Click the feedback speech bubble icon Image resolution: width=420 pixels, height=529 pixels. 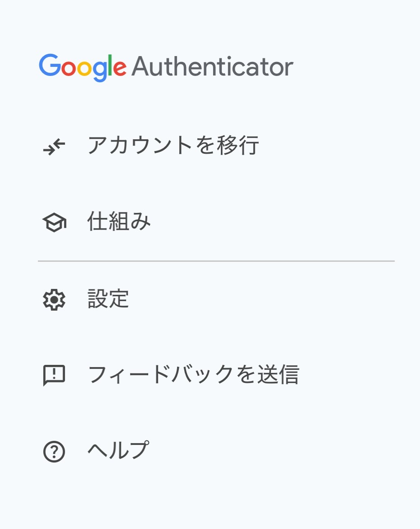54,375
